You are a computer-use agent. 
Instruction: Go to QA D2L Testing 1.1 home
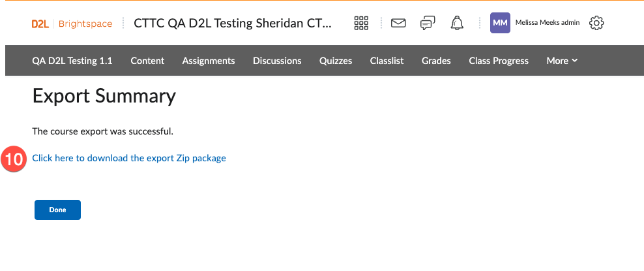click(72, 61)
